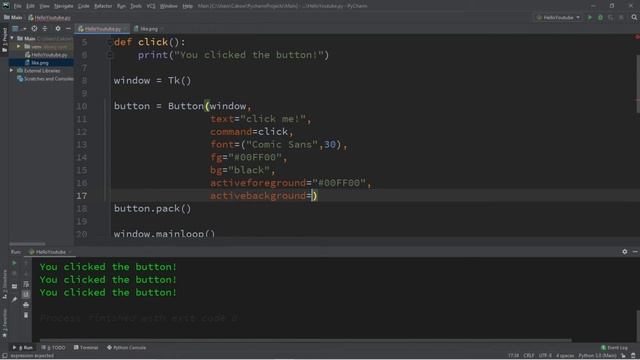Rerun program with Run panel green arrow
Viewport: 640px width, 360px height.
coord(14,263)
